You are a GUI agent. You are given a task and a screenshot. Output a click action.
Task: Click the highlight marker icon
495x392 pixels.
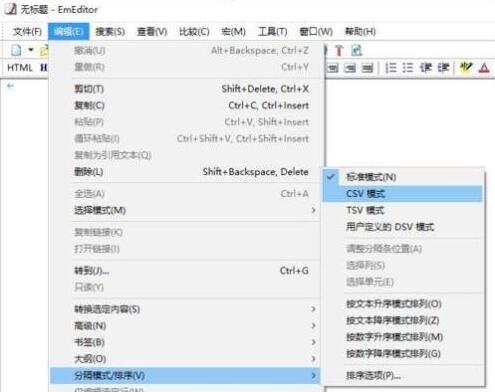pos(466,68)
